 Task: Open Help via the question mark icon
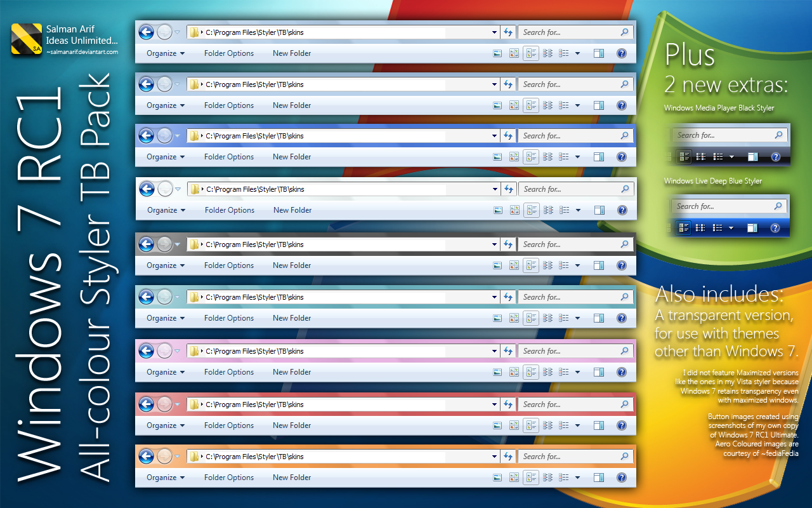click(x=621, y=53)
